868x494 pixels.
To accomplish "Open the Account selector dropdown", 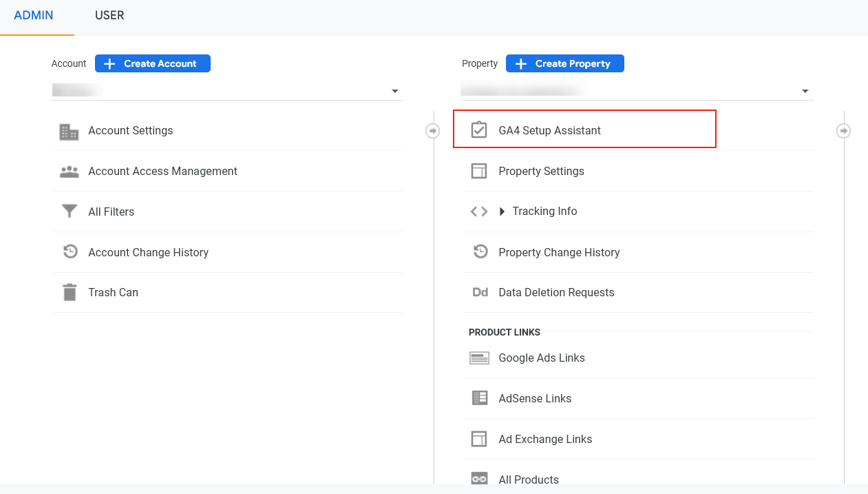I will click(395, 90).
